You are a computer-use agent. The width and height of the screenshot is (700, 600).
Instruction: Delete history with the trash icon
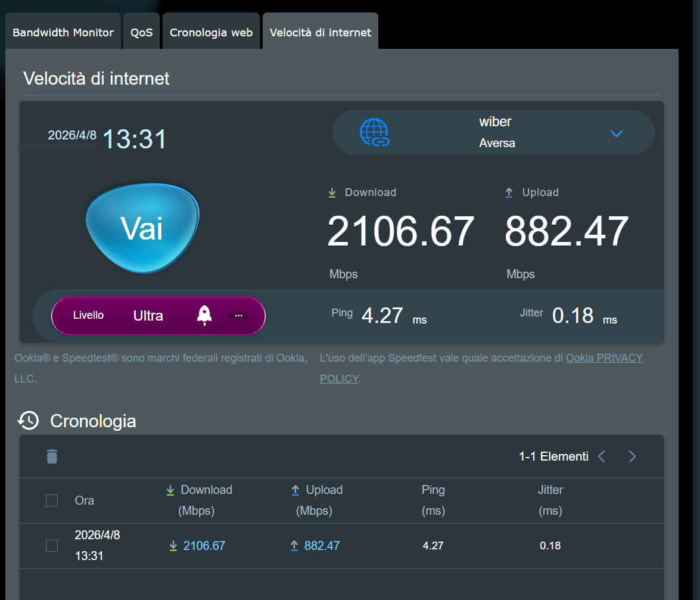52,456
